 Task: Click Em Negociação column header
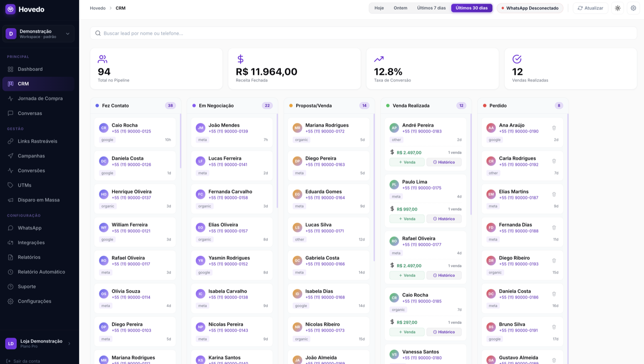coord(232,106)
